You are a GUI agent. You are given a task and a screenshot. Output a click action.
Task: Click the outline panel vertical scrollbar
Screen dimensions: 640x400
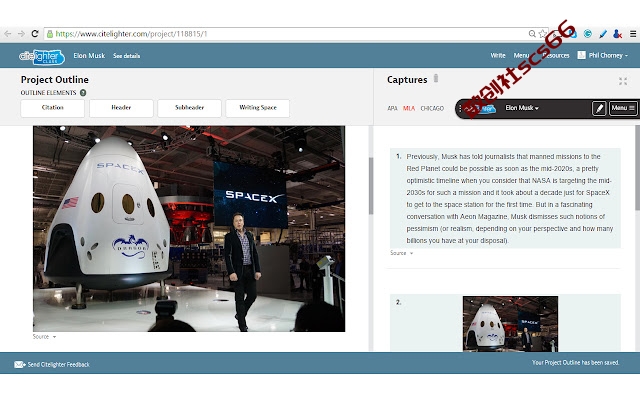pyautogui.click(x=371, y=186)
